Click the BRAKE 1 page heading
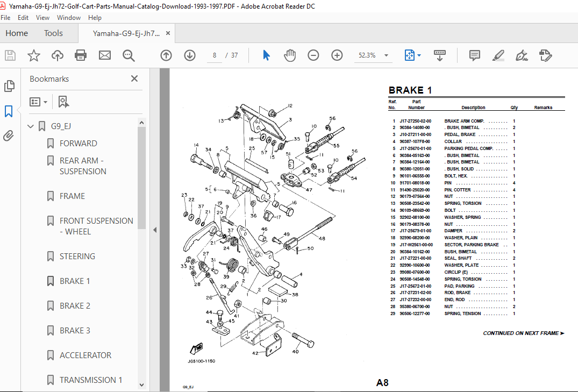Screen dimensions: 578x392 point(410,90)
